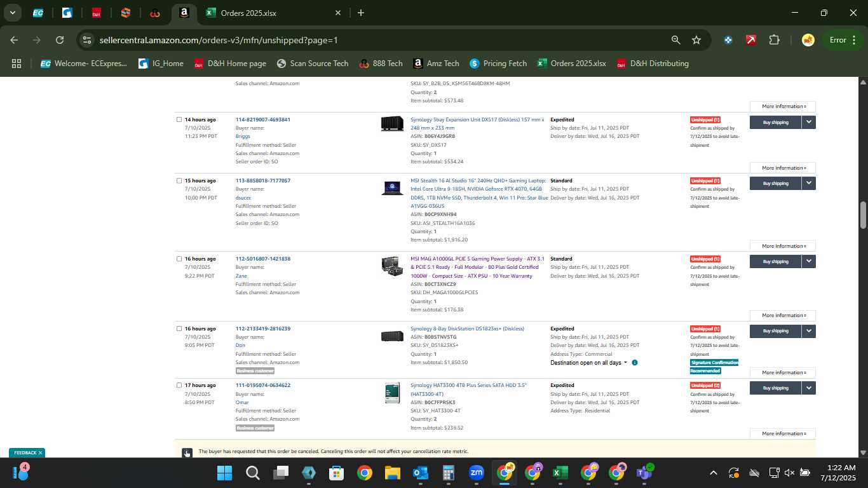This screenshot has width=868, height=488.
Task: Open the Synology HAT3300 4TB thumbnail
Action: click(392, 393)
